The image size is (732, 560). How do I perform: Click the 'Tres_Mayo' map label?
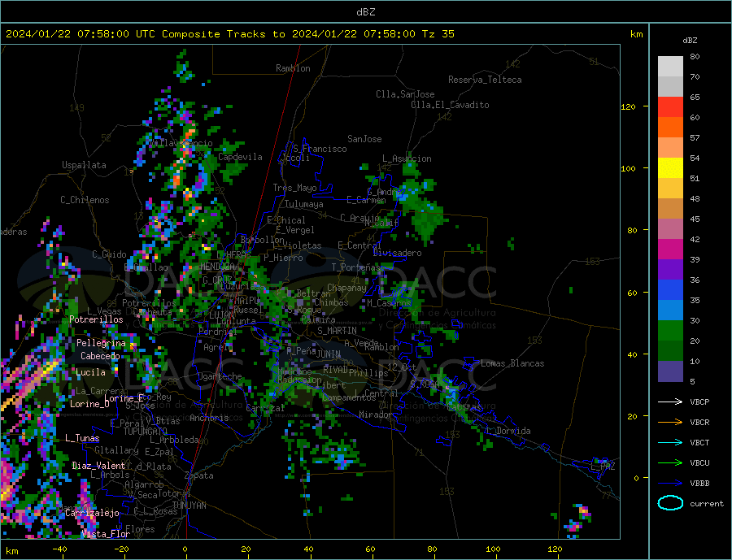[294, 188]
